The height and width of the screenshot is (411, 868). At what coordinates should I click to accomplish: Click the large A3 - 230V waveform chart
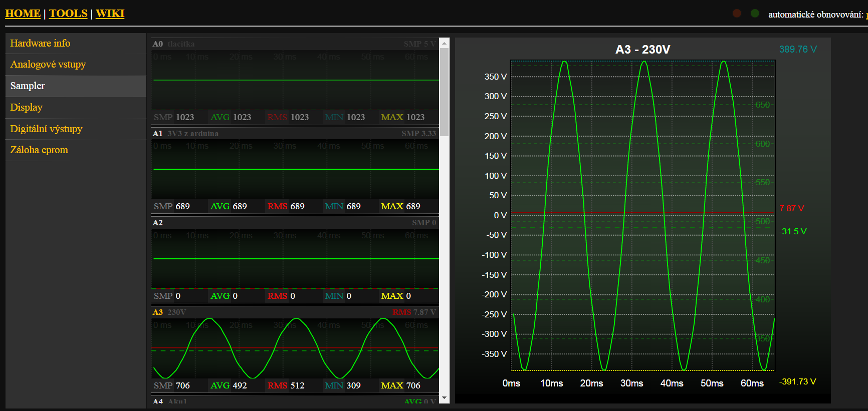click(642, 215)
